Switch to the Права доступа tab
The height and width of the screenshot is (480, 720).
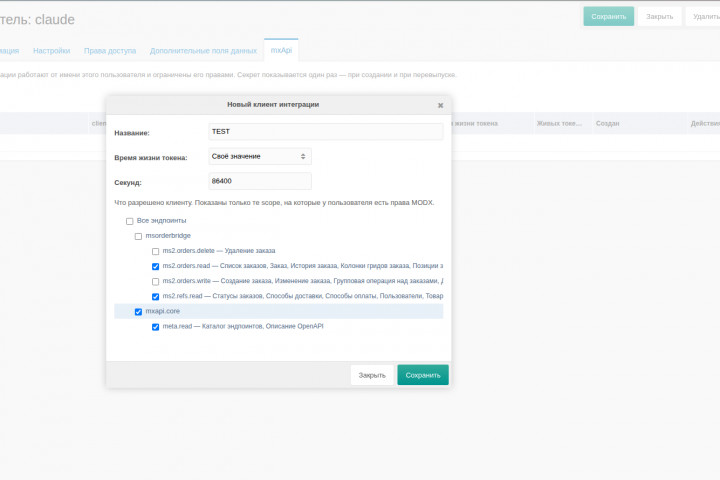[110, 51]
